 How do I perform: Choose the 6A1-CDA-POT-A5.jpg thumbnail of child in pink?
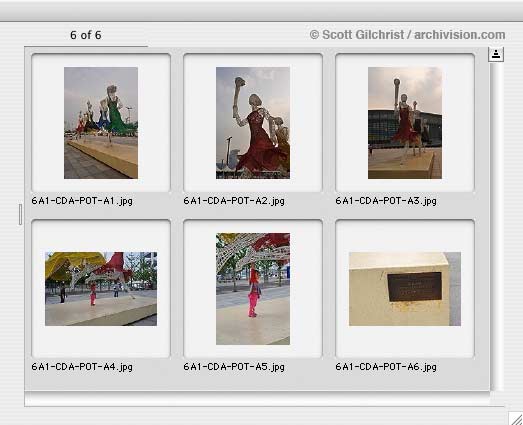(x=253, y=289)
